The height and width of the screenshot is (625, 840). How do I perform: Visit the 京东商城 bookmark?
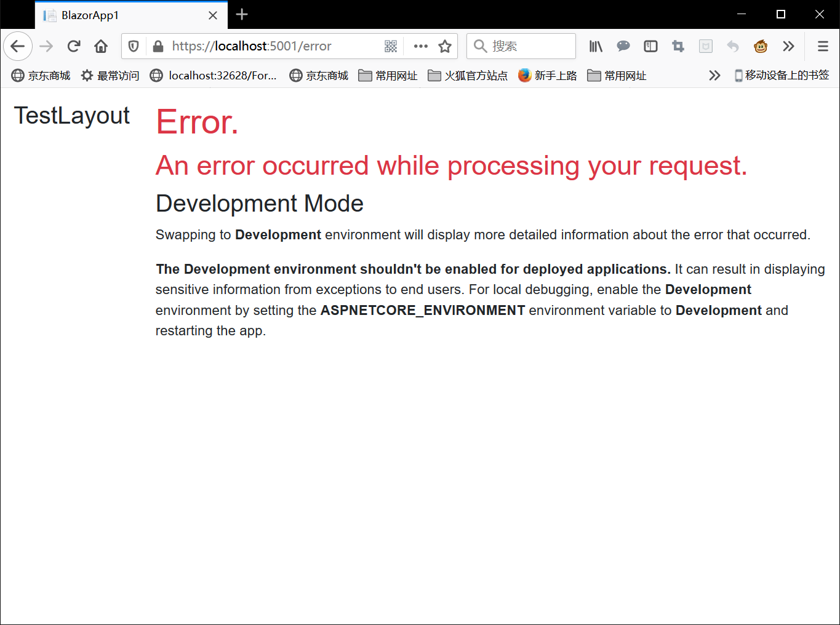(x=41, y=75)
